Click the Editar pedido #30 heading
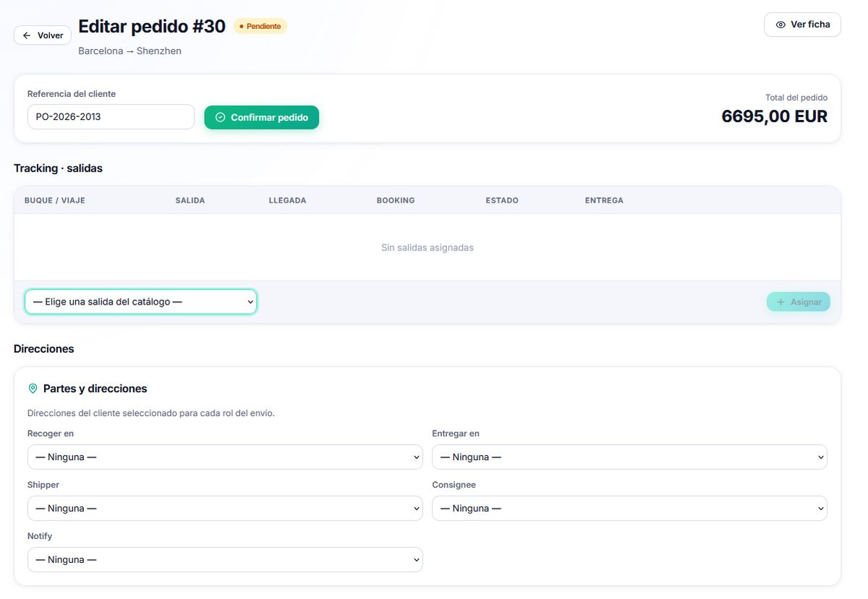Viewport: 868px width, 599px height. pyautogui.click(x=152, y=27)
